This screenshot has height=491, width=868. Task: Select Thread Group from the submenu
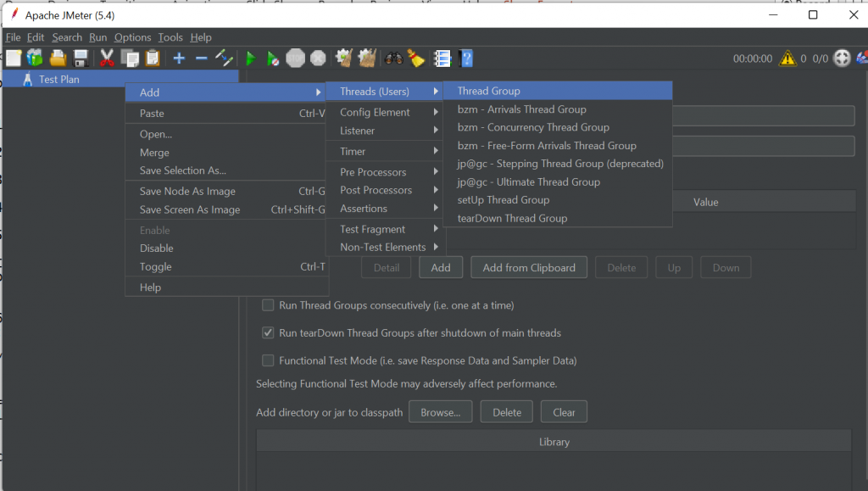point(489,91)
